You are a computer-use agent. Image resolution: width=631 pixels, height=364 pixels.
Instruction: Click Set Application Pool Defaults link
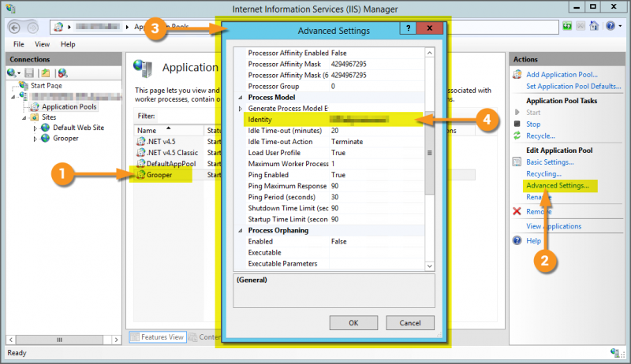pos(573,86)
